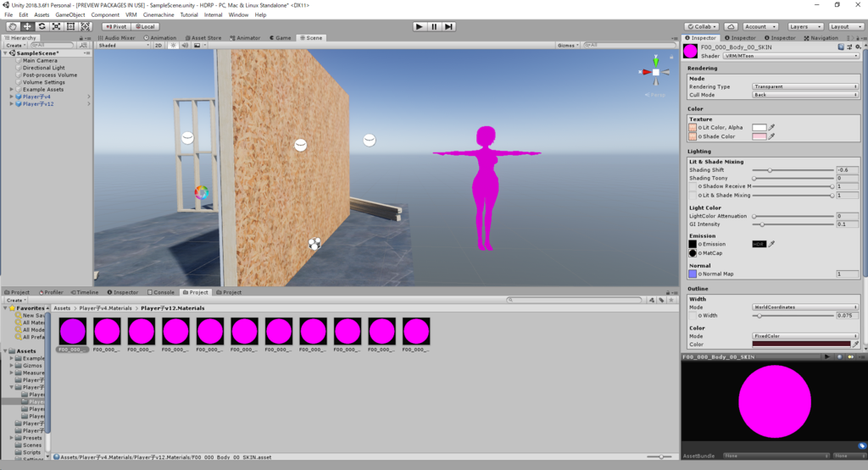
Task: Click the Pause button
Action: 434,26
